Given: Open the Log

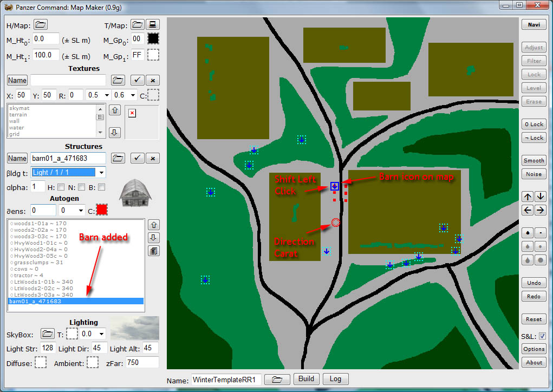Looking at the screenshot, I should pos(335,379).
